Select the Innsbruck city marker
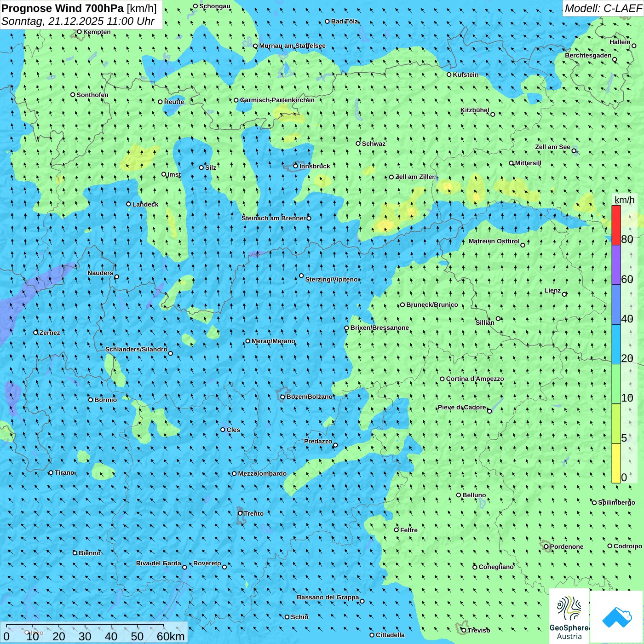644x644 pixels. [296, 166]
